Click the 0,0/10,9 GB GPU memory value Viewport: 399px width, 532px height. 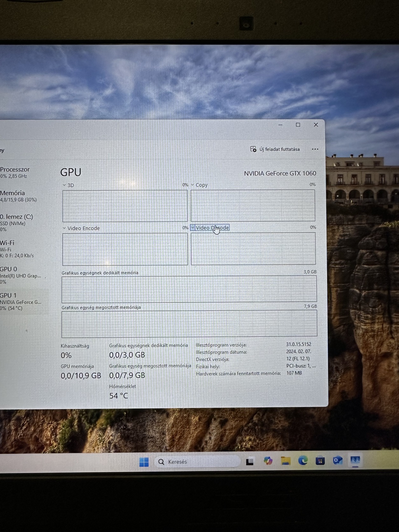pyautogui.click(x=81, y=376)
